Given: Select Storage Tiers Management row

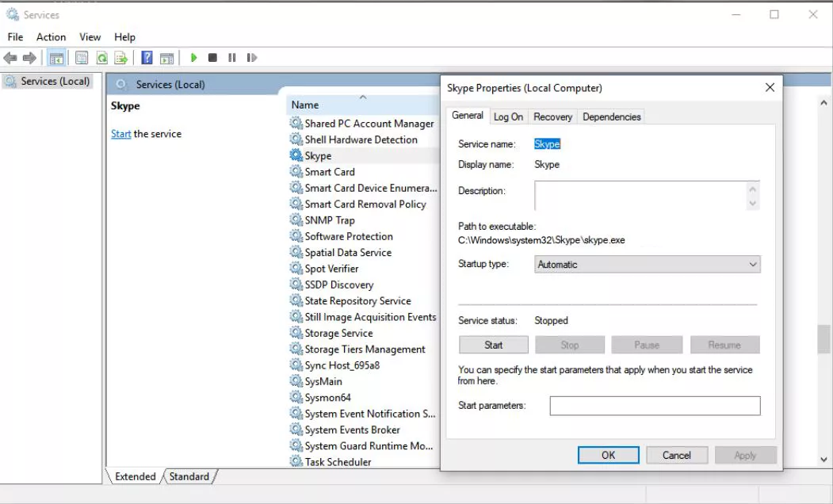Looking at the screenshot, I should tap(363, 349).
